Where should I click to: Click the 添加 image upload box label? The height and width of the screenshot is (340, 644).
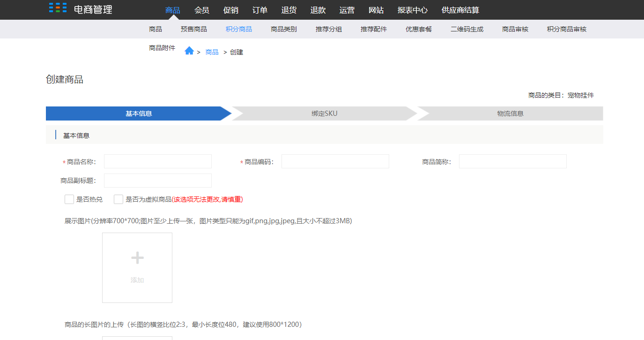coord(137,280)
